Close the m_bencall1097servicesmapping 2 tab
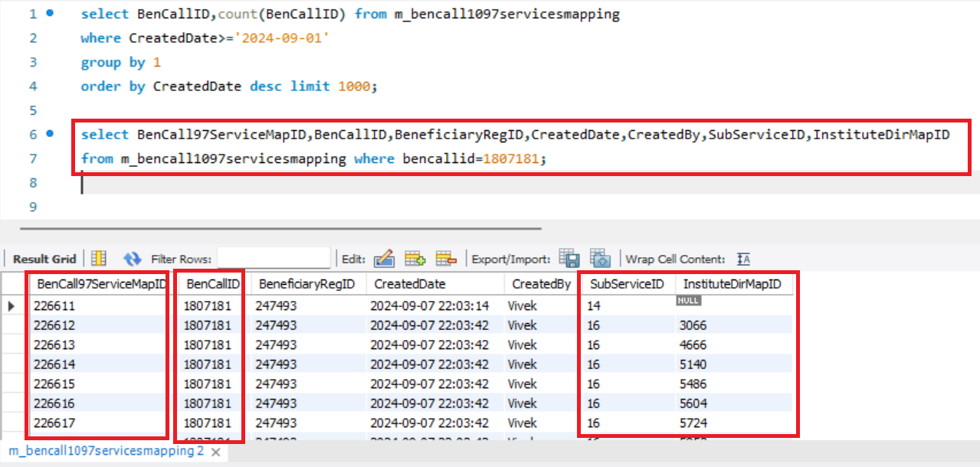The width and height of the screenshot is (980, 467). click(216, 452)
